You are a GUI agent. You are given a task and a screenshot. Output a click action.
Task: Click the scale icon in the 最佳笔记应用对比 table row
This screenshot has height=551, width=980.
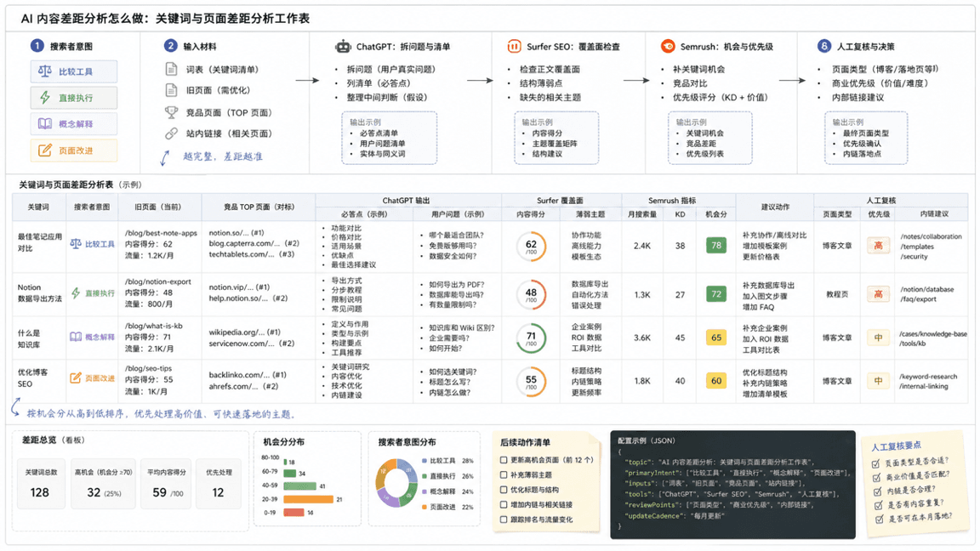coord(76,244)
